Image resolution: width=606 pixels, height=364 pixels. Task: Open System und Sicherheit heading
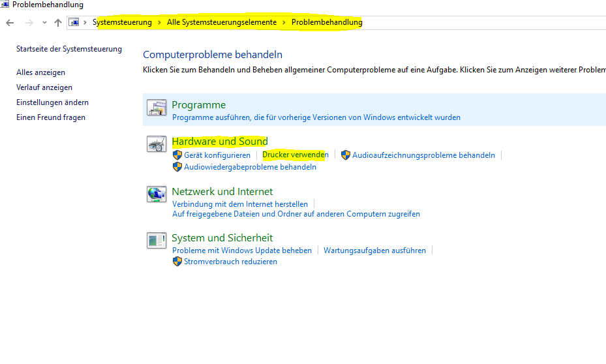click(222, 238)
